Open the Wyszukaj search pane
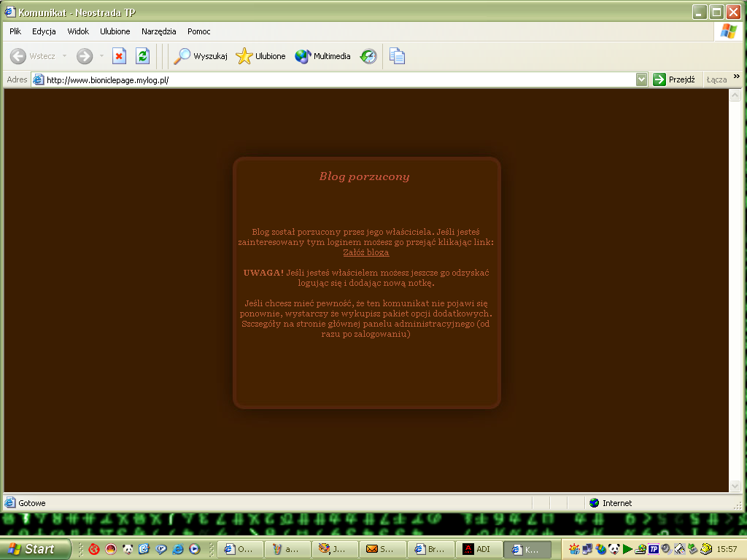Viewport: 747px width, 560px height. click(x=201, y=56)
